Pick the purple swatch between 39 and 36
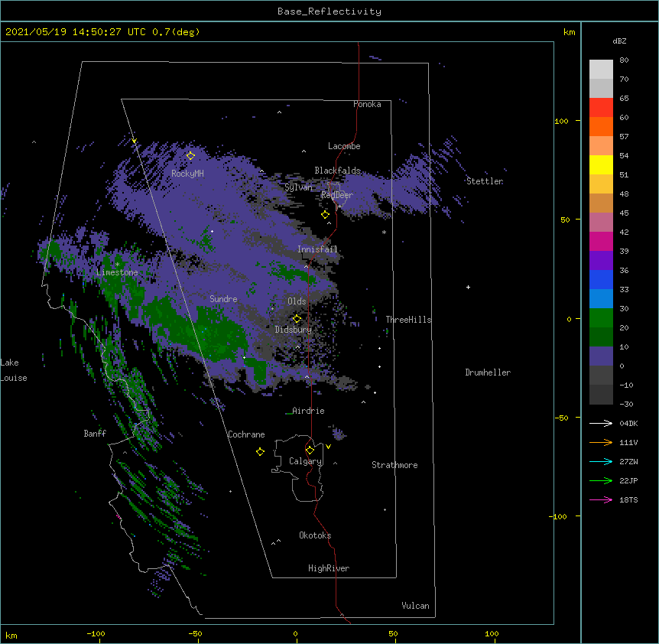 [601, 261]
